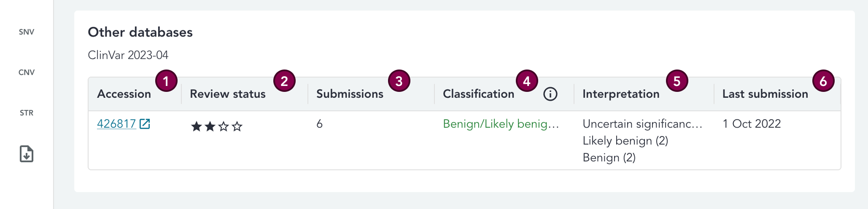Image resolution: width=868 pixels, height=209 pixels.
Task: Click the Classification info icon
Action: tap(550, 94)
